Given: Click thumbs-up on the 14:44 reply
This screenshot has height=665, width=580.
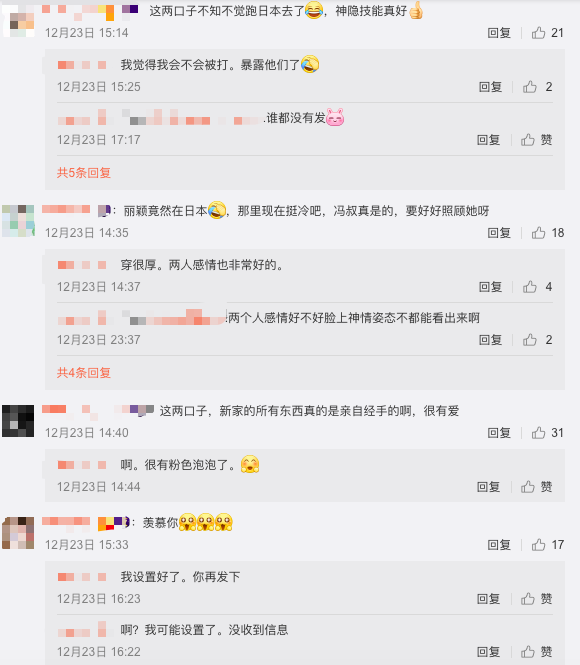Looking at the screenshot, I should coord(528,486).
